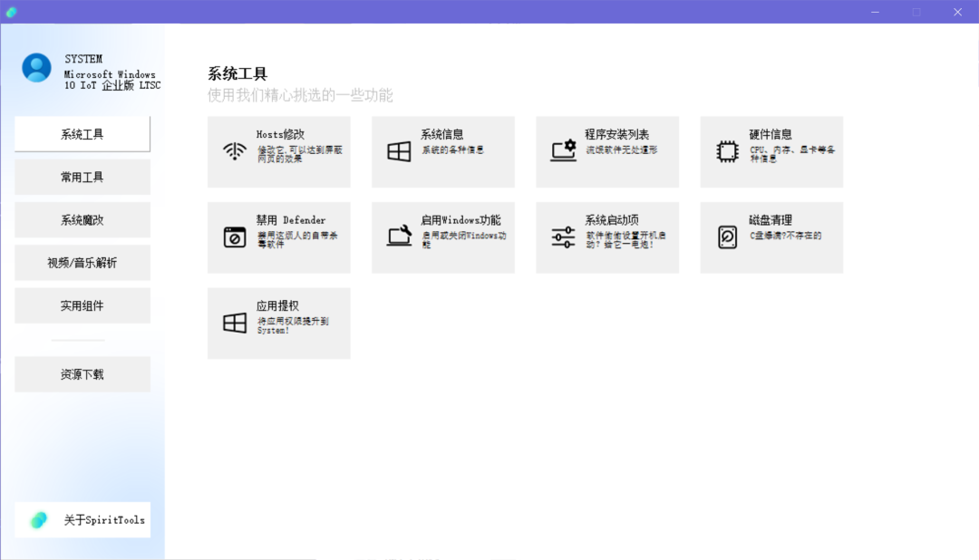Go to 视频/音乐解析 section
The height and width of the screenshot is (560, 979).
(x=82, y=263)
